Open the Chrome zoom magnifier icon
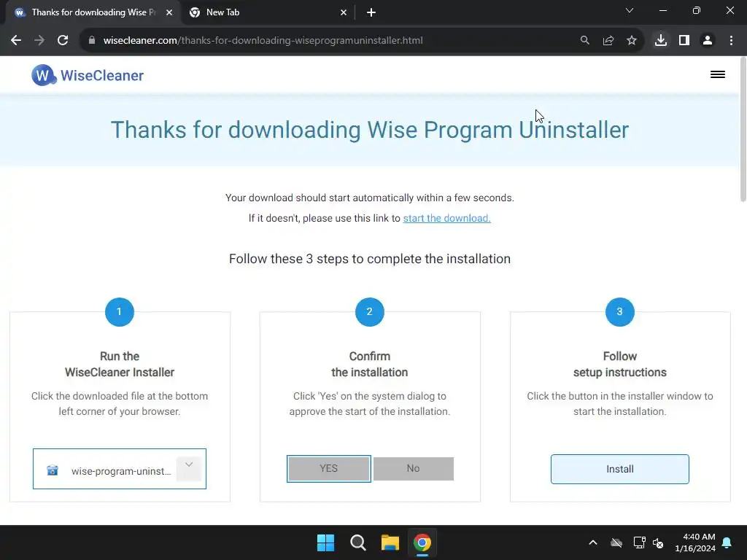Screen dimensions: 747x560 pos(584,41)
